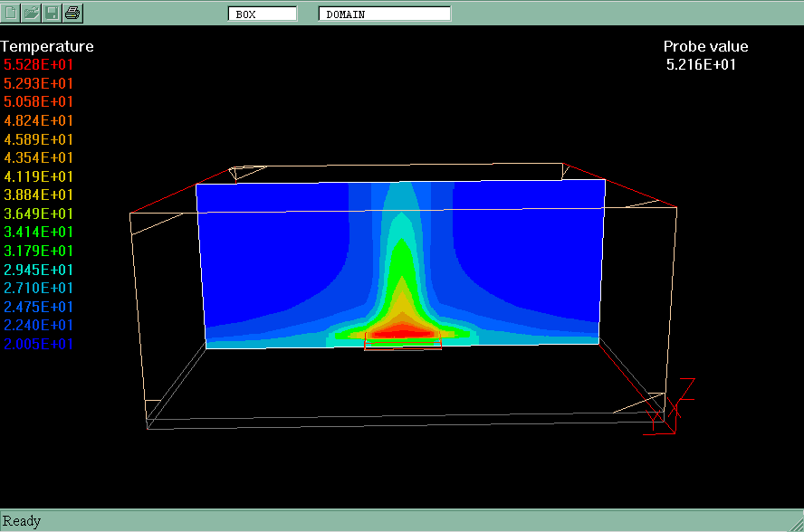
Task: Click the cyan legend value 2.945E+01
Action: click(39, 270)
